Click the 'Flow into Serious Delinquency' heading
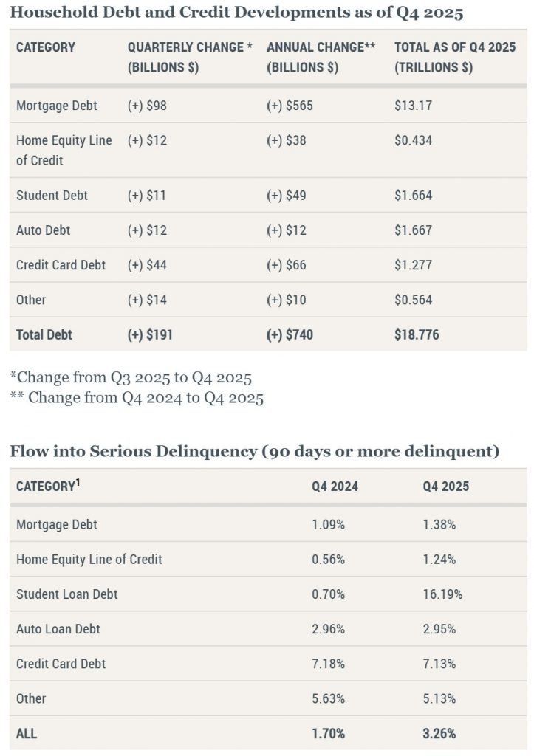The width and height of the screenshot is (534, 756). point(254,451)
